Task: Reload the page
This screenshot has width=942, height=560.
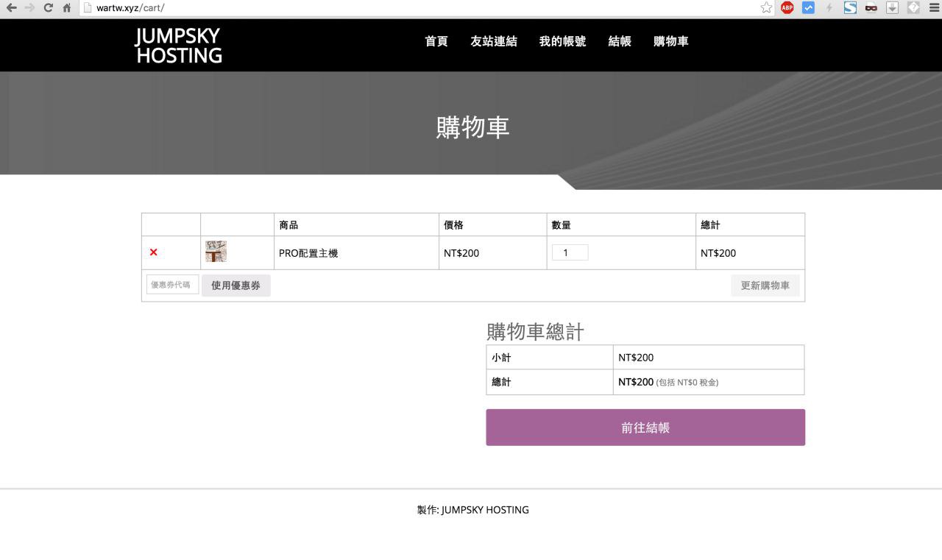Action: pyautogui.click(x=49, y=8)
